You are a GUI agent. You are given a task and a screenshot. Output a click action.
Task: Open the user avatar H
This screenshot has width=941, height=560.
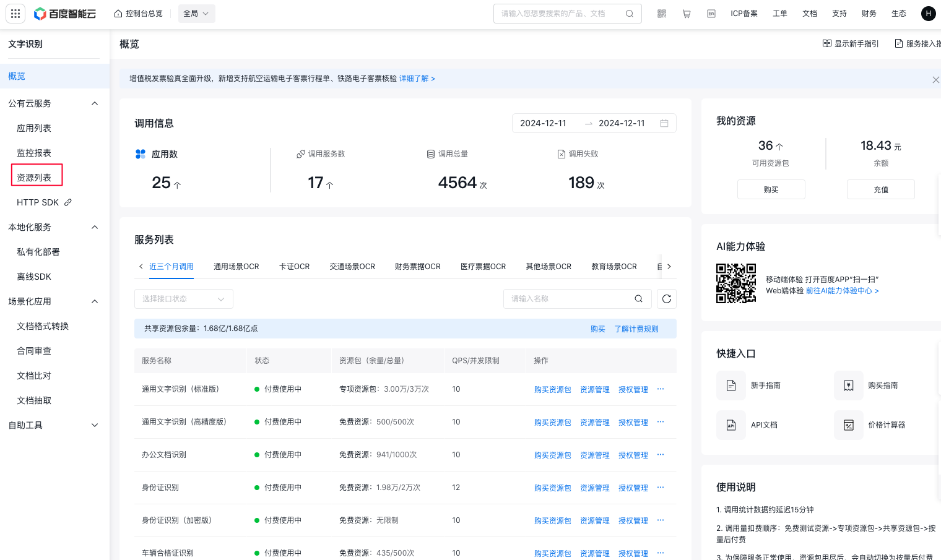coord(928,14)
